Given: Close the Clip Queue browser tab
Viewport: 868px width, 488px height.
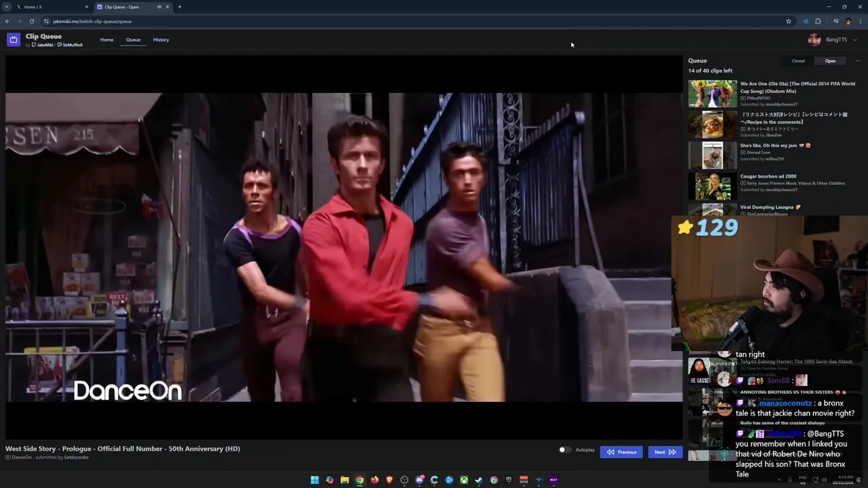Looking at the screenshot, I should [x=167, y=7].
